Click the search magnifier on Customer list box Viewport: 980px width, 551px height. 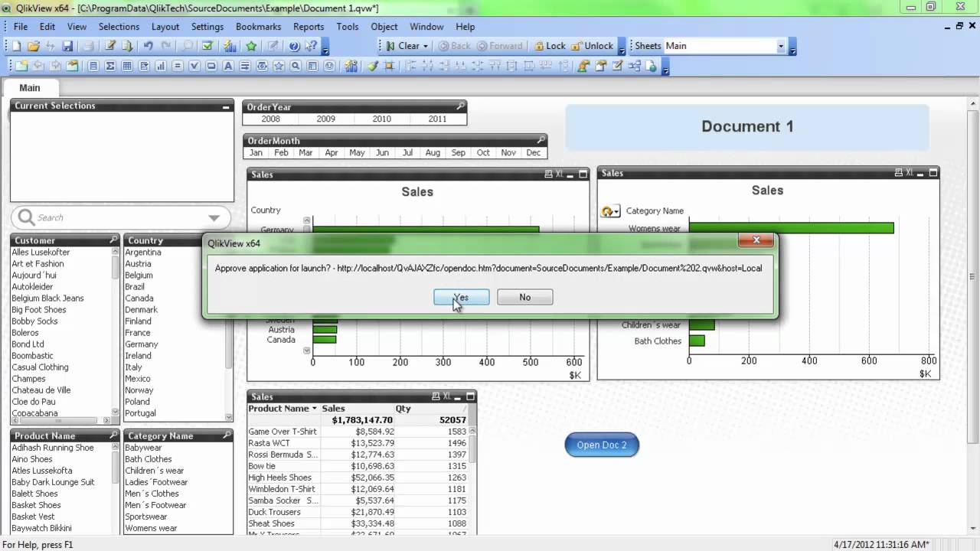tap(114, 240)
